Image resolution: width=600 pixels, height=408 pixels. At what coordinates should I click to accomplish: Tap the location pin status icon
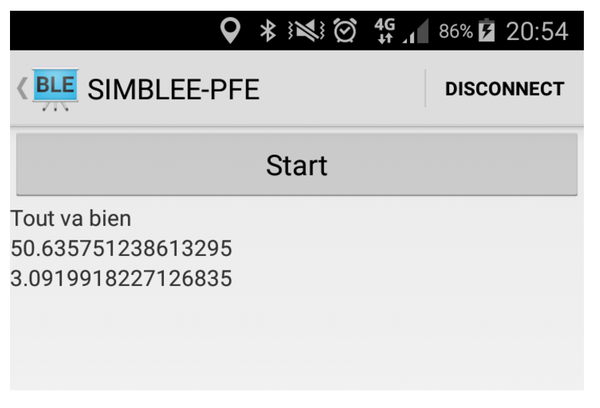pos(231,31)
